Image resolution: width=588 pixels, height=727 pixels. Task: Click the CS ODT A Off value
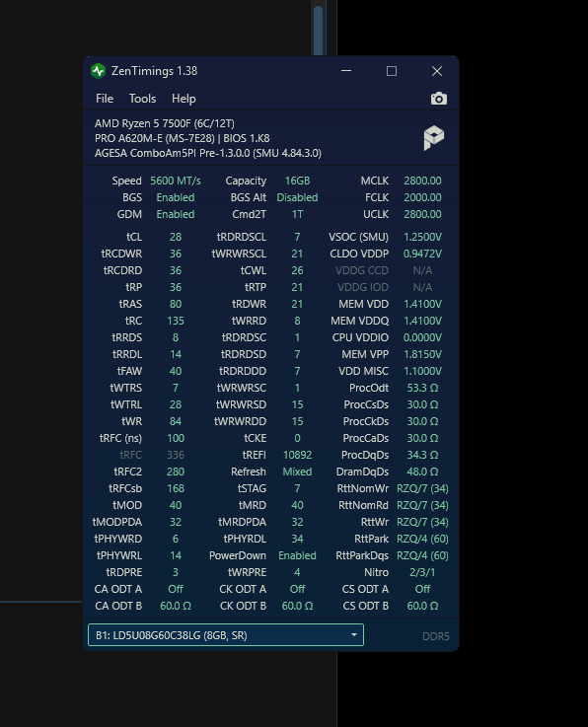point(422,589)
